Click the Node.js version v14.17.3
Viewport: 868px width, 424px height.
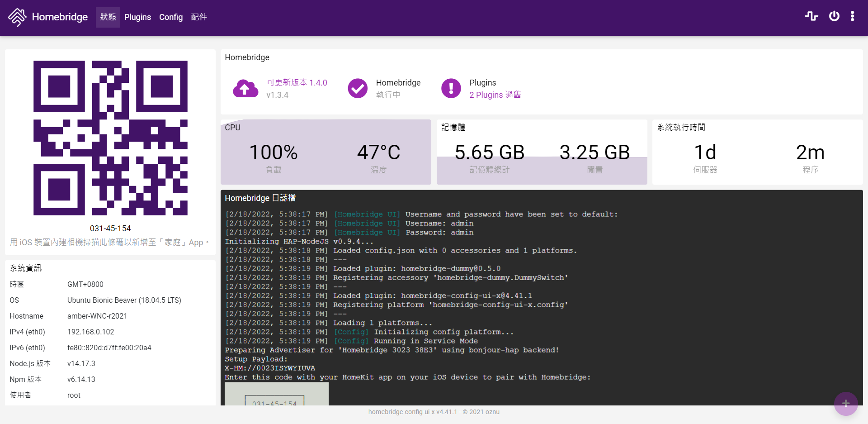point(81,364)
